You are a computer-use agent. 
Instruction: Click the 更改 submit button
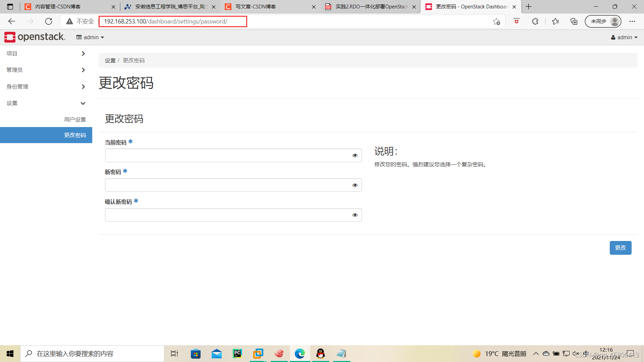[621, 248]
